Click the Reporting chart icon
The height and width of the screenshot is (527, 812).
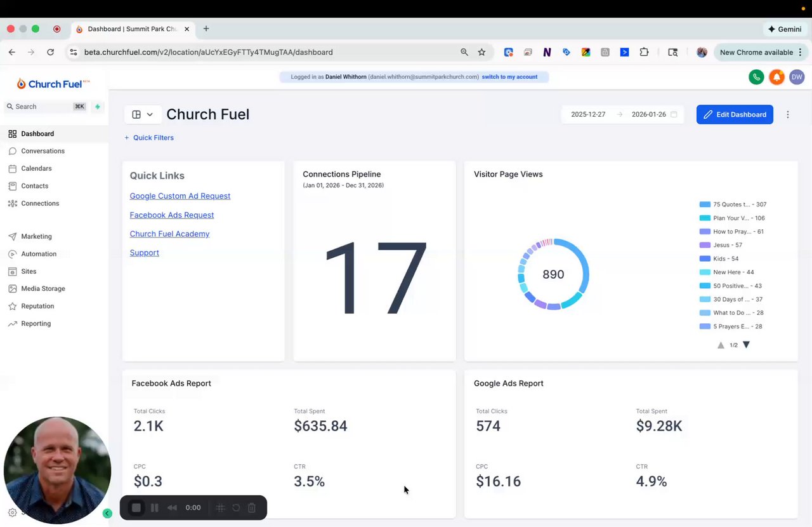tap(13, 324)
